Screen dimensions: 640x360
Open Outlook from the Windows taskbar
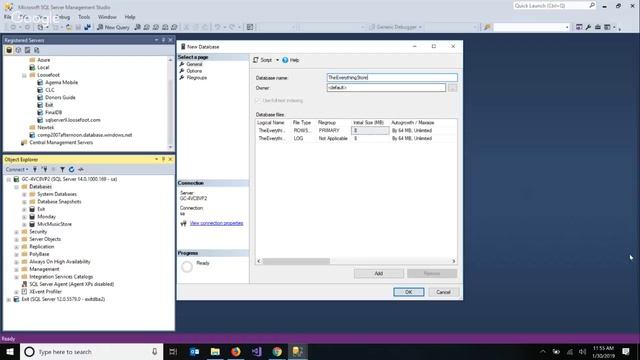click(x=194, y=351)
